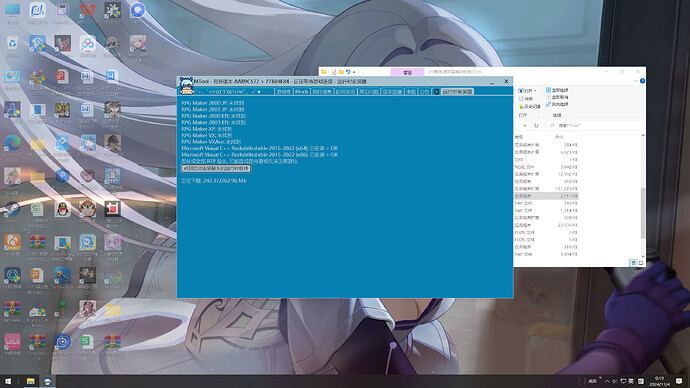Click the button above the download progress text
Screen dimensions: 690x388
(x=216, y=168)
